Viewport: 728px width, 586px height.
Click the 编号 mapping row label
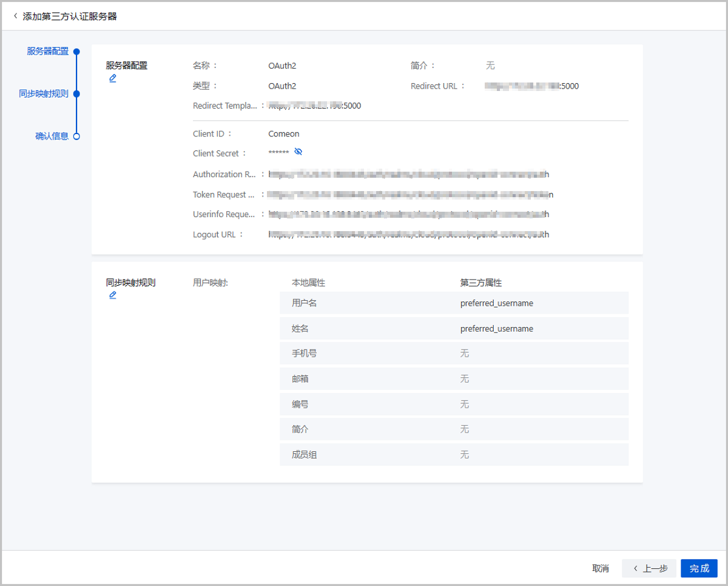coord(300,404)
